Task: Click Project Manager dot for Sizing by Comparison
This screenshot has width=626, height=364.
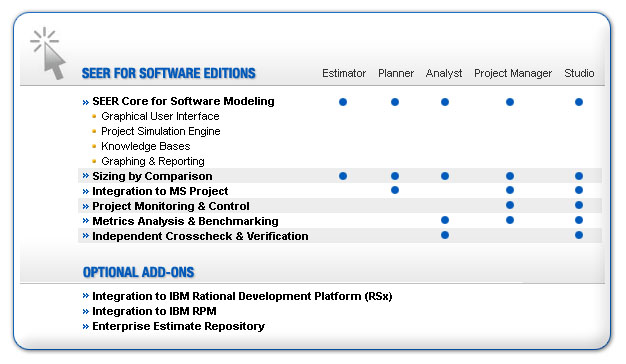Action: [510, 176]
